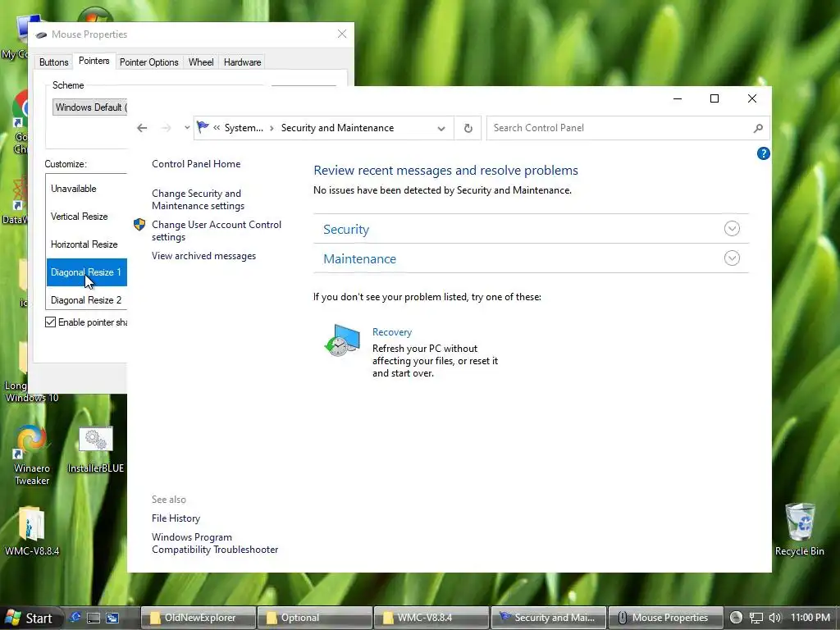The width and height of the screenshot is (840, 630).
Task: Open the Recovery link
Action: tap(391, 332)
